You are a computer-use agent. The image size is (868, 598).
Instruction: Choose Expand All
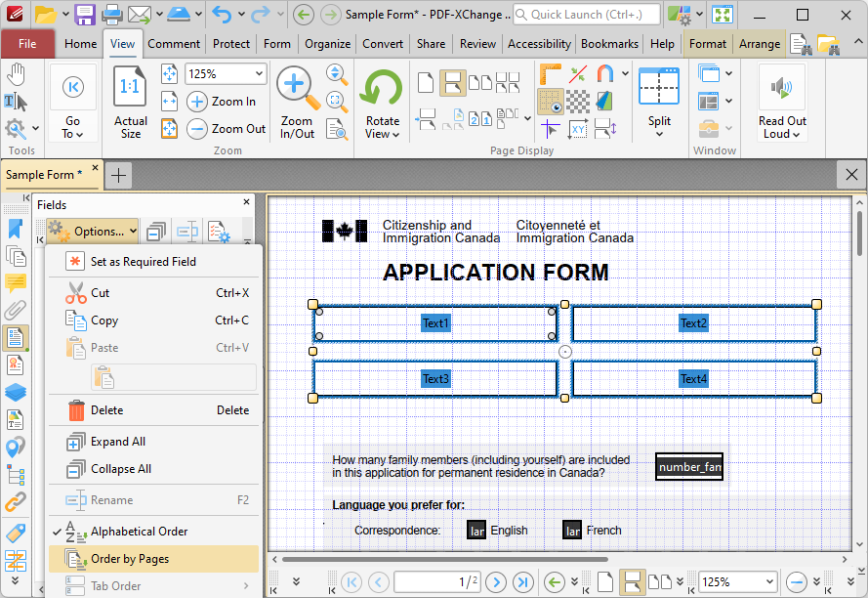click(x=153, y=442)
